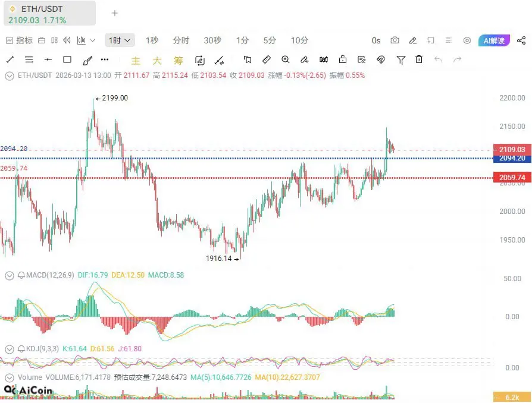Click the candle compare icon
The image size is (532, 403).
point(324,59)
